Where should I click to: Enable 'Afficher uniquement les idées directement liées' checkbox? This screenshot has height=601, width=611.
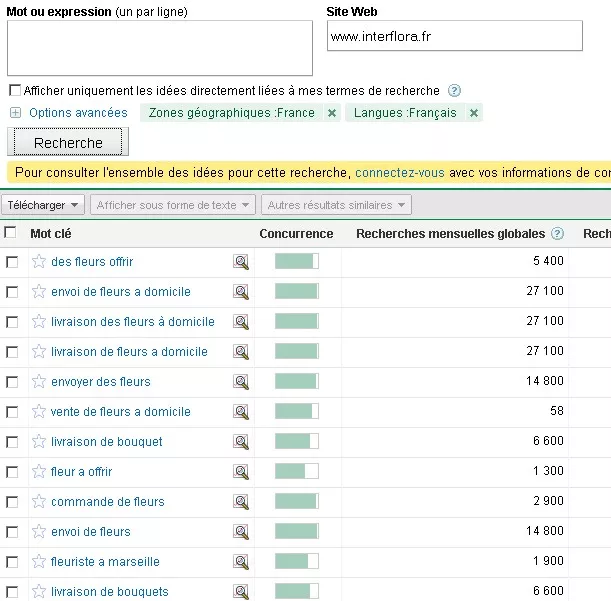14,91
